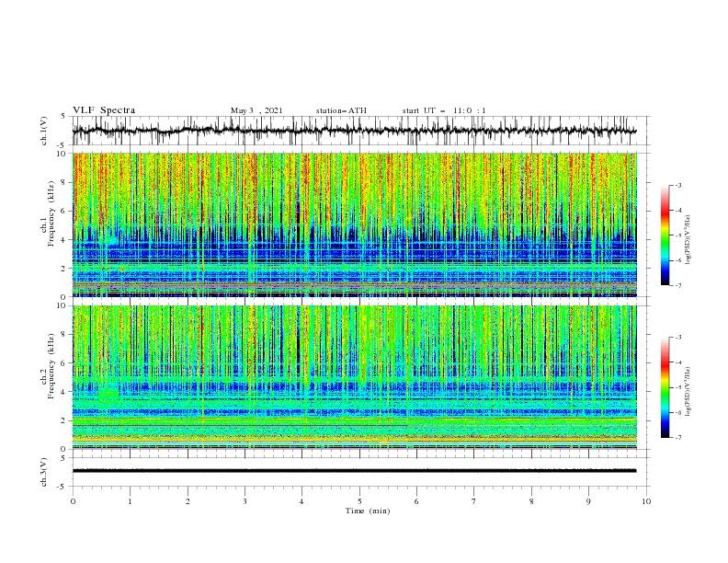
Task: Click the date text "May 3 , 2021"
Action: 256,110
